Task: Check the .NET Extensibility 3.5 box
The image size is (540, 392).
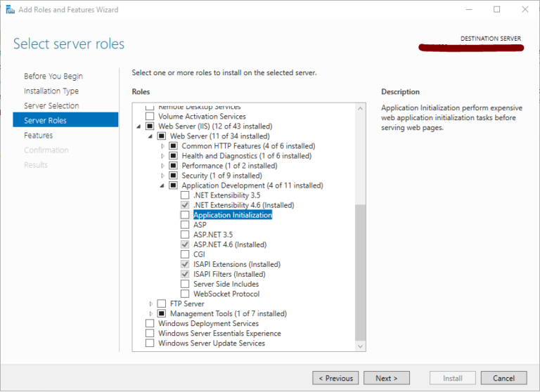Action: [185, 195]
